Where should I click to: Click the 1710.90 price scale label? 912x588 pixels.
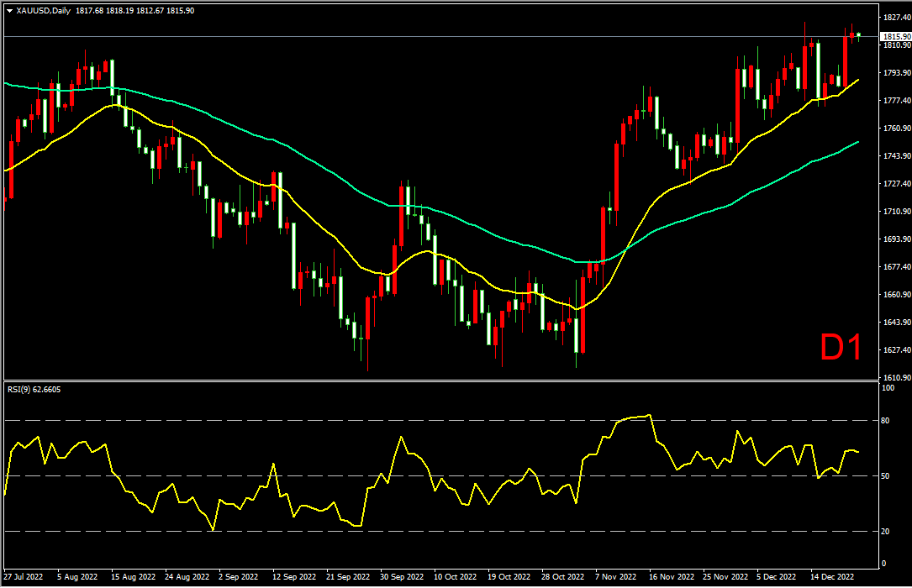point(897,212)
